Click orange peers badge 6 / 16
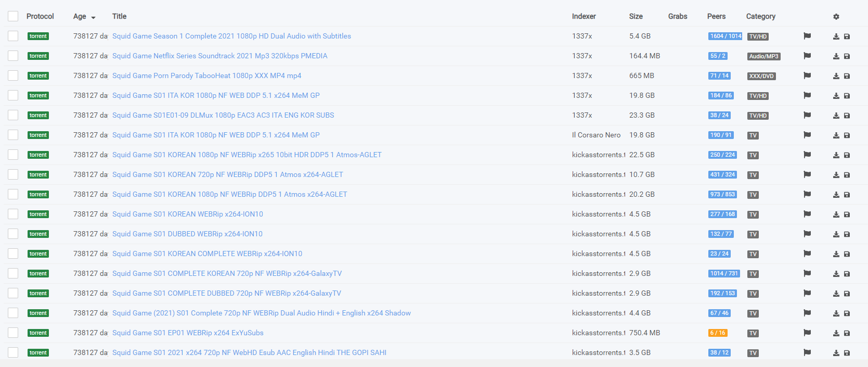Screen dimensions: 868x367 pos(718,333)
